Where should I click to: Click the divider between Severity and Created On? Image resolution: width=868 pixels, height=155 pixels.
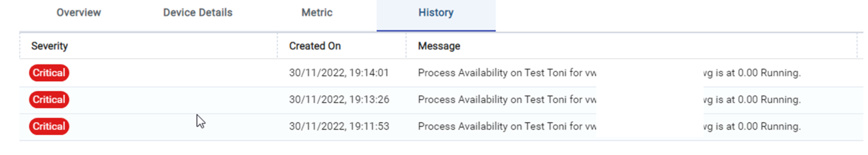click(277, 46)
